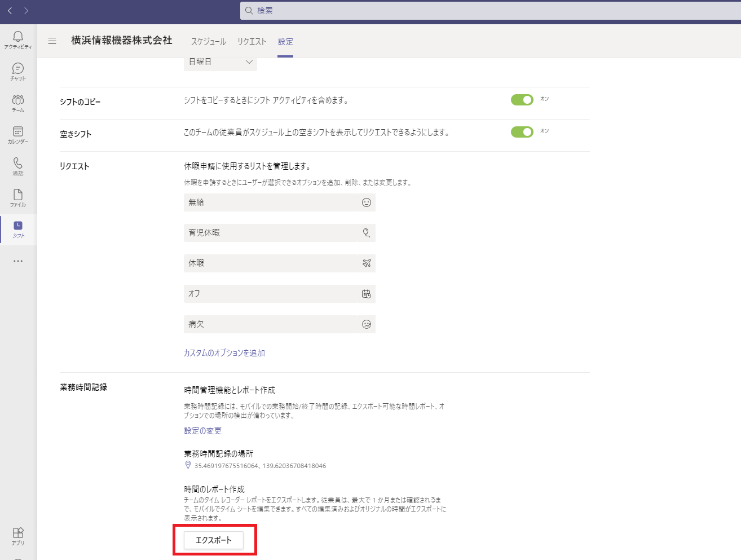This screenshot has height=560, width=741.
Task: Click the 業務時間記録 section label
Action: pos(83,387)
